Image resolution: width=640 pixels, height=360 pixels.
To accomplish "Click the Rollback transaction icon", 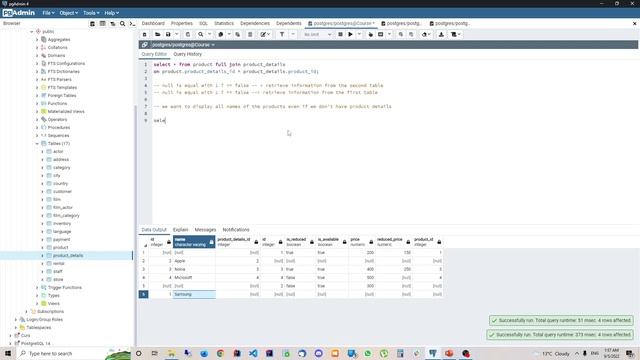I will click(x=411, y=35).
